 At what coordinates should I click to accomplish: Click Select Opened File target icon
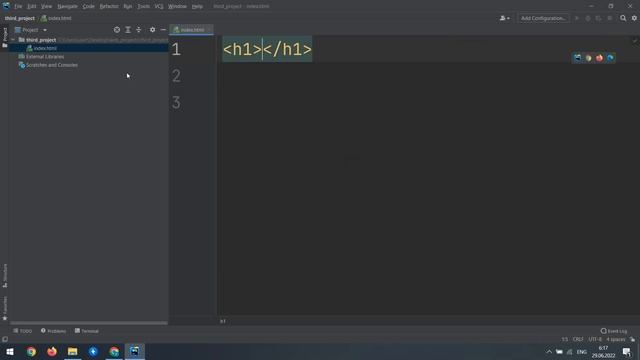pyautogui.click(x=117, y=30)
